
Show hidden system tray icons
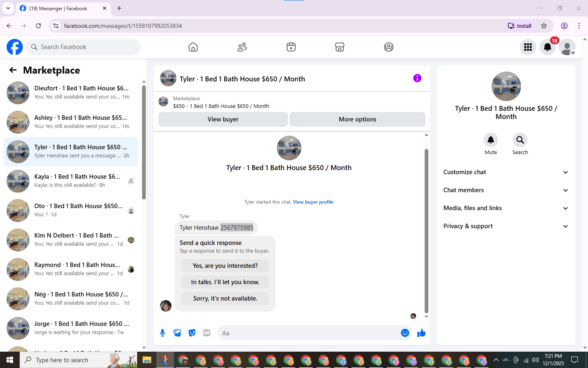pyautogui.click(x=496, y=360)
